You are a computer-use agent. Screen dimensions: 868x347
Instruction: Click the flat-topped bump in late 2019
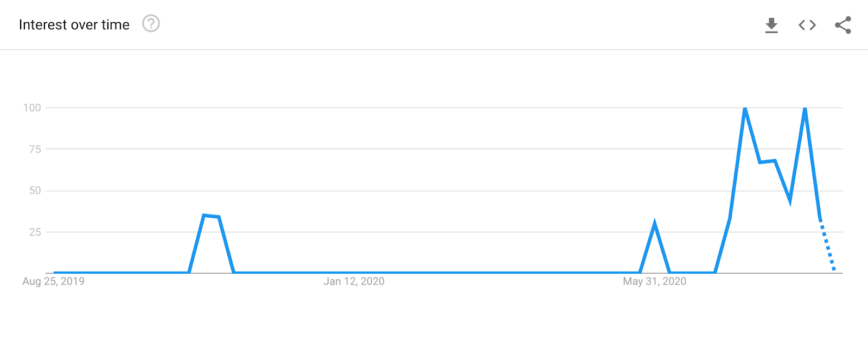point(211,216)
